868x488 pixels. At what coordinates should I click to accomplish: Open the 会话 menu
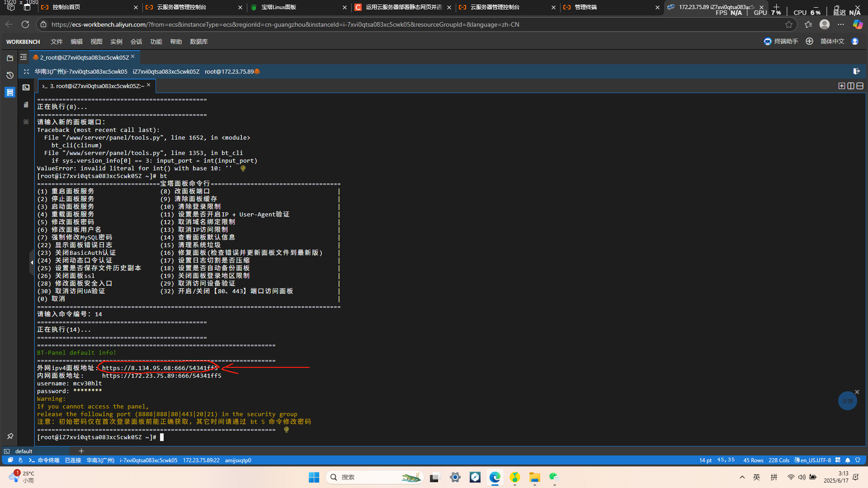click(x=136, y=42)
